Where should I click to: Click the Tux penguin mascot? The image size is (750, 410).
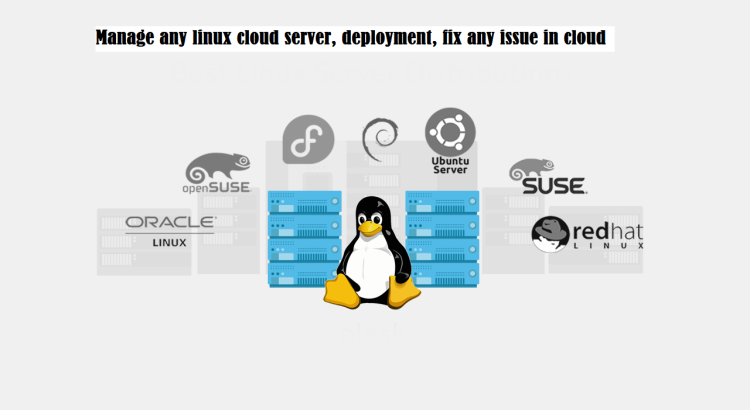372,252
